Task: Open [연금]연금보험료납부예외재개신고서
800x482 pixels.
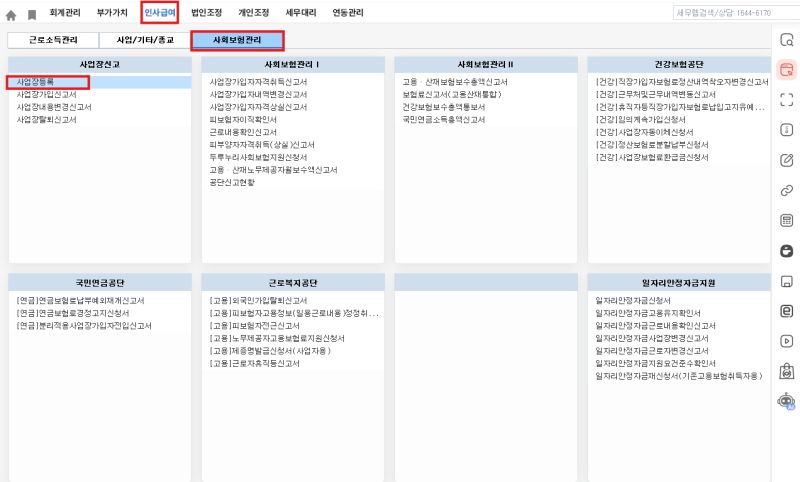Action: tap(80, 301)
